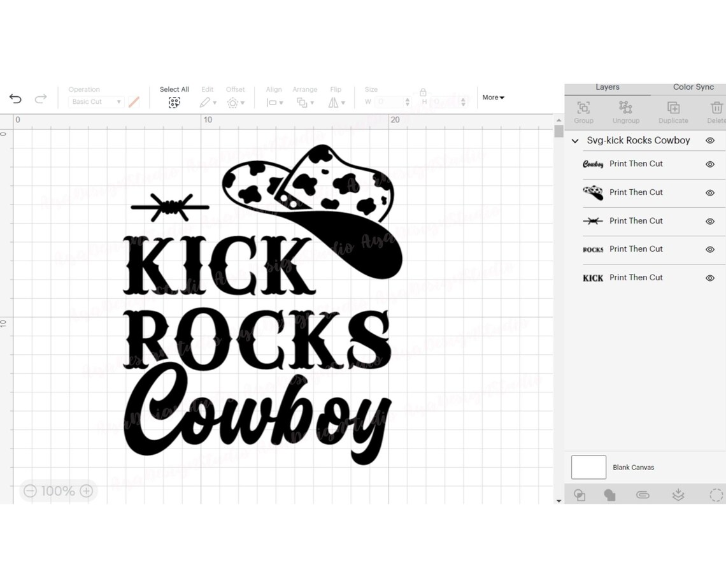Click the Ungroup layers icon
Screen dimensions: 726x588
[625, 108]
